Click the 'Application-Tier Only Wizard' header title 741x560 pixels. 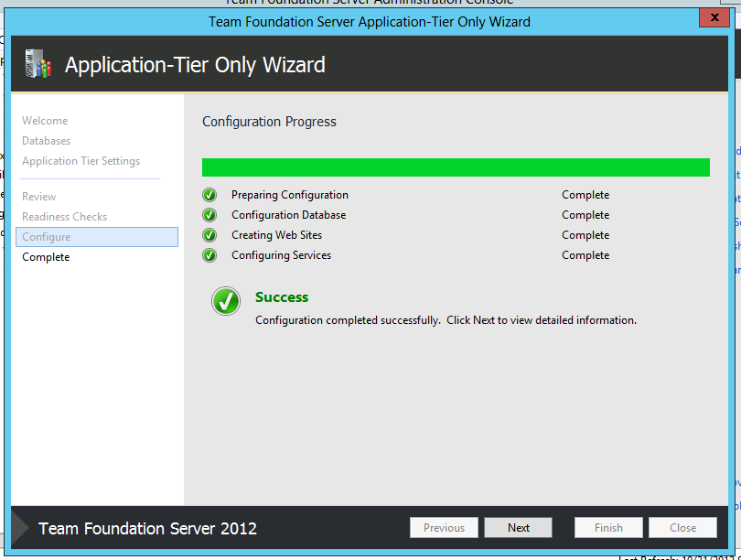195,65
